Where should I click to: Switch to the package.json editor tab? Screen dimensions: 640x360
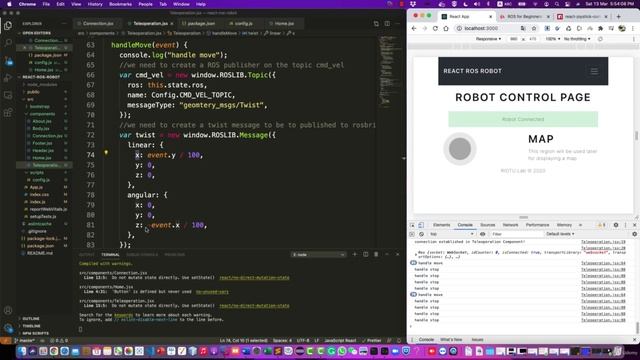(x=201, y=24)
